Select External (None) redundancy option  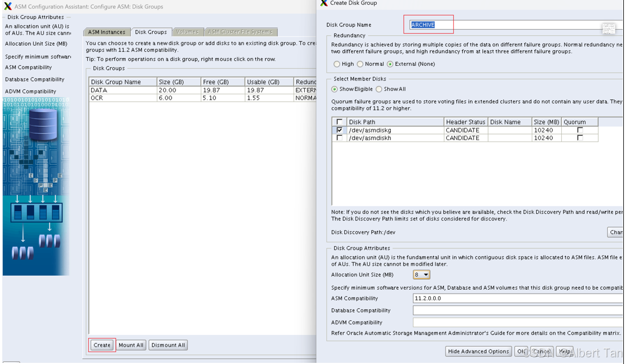pos(390,64)
